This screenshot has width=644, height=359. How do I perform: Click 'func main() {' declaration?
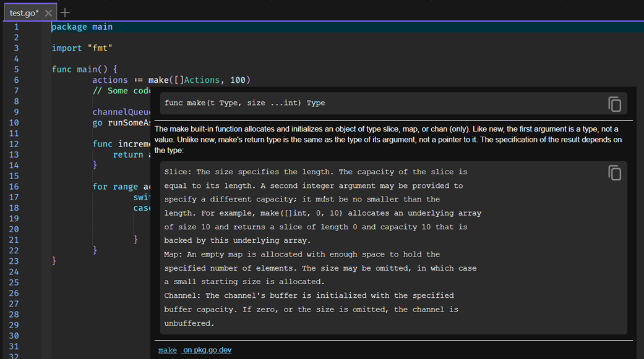click(85, 69)
